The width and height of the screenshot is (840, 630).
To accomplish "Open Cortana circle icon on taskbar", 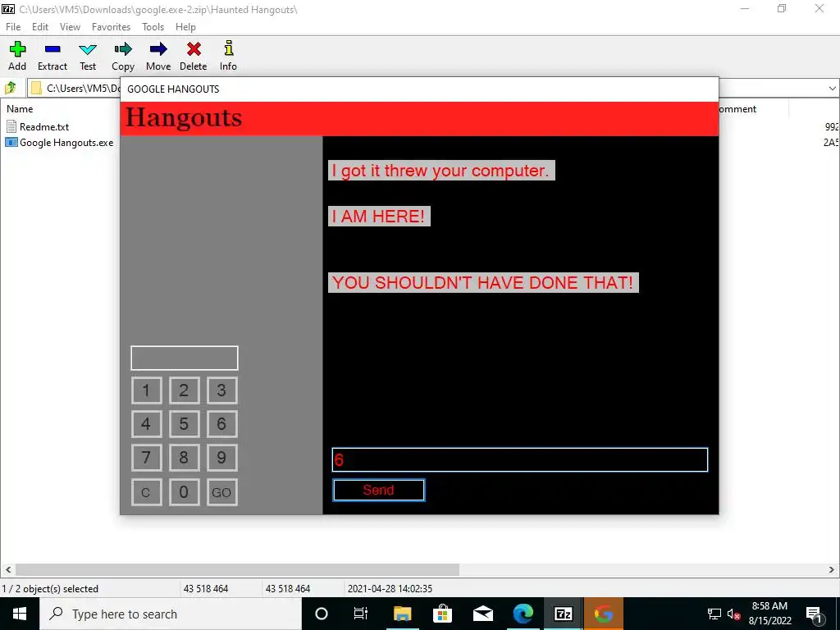I will (x=322, y=614).
